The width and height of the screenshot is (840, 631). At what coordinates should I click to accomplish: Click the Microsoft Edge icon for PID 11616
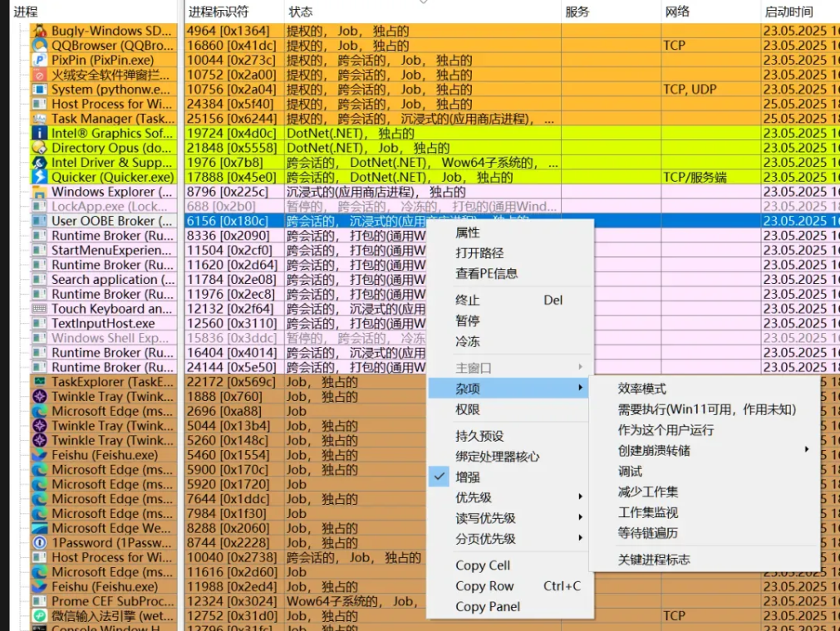tap(40, 572)
